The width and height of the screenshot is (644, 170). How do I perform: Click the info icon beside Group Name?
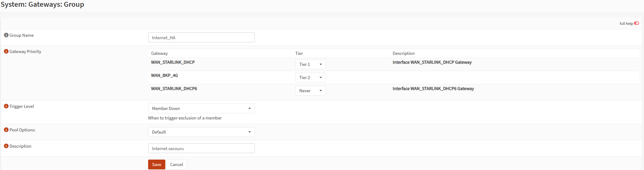click(x=6, y=35)
